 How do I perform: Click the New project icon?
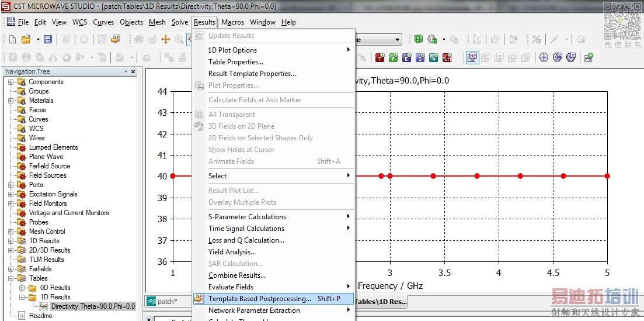point(13,40)
